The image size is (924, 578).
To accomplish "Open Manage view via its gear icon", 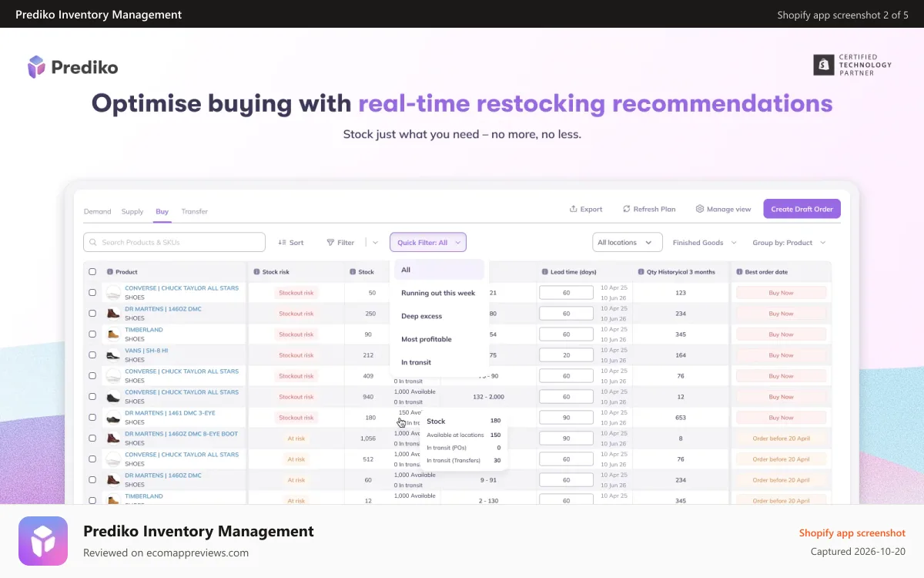I will click(x=700, y=209).
